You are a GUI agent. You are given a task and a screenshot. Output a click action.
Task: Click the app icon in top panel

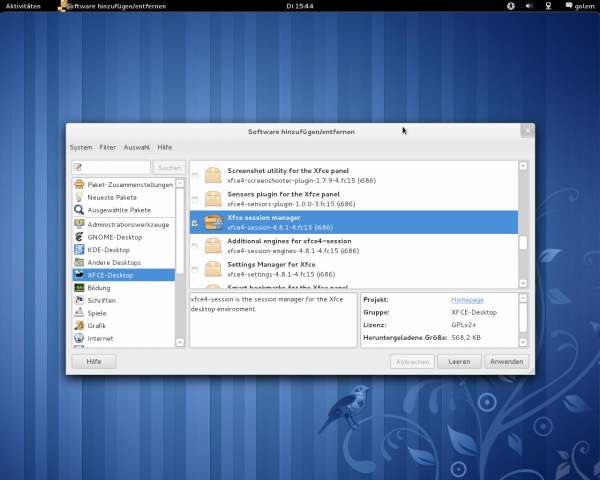pos(62,6)
